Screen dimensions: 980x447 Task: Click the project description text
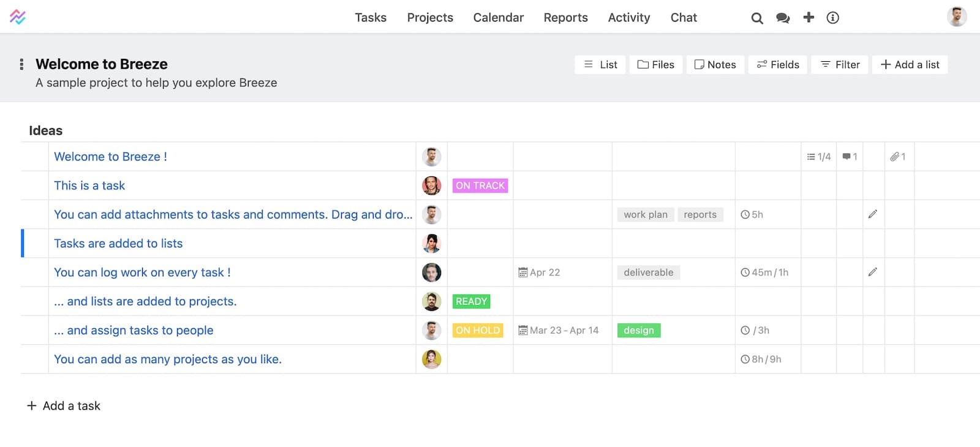point(156,83)
